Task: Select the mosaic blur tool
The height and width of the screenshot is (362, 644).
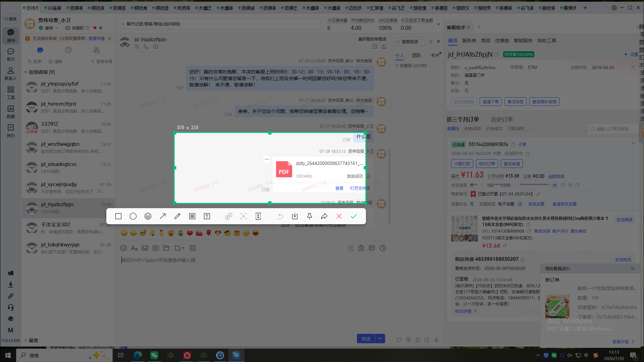Action: [192, 216]
